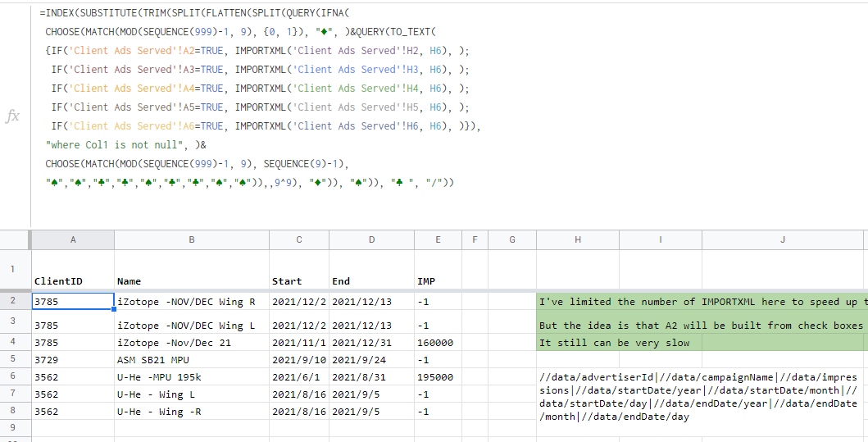This screenshot has height=442, width=868.
Task: Click the ClientID header cell
Action: pyautogui.click(x=72, y=269)
